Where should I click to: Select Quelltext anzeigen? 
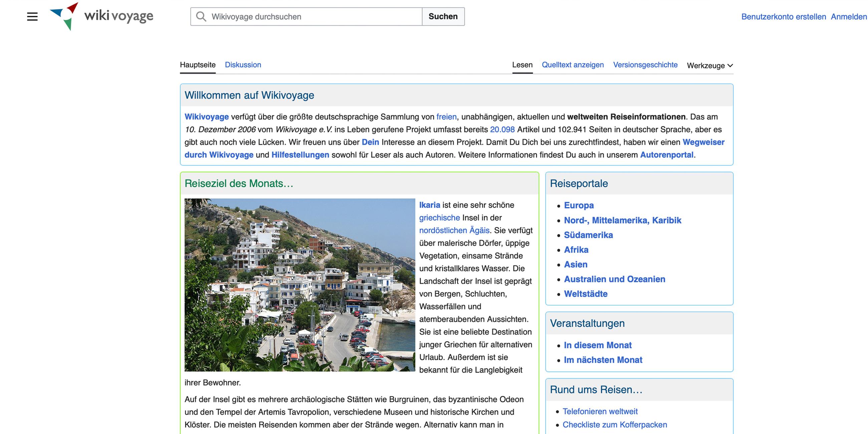[573, 65]
